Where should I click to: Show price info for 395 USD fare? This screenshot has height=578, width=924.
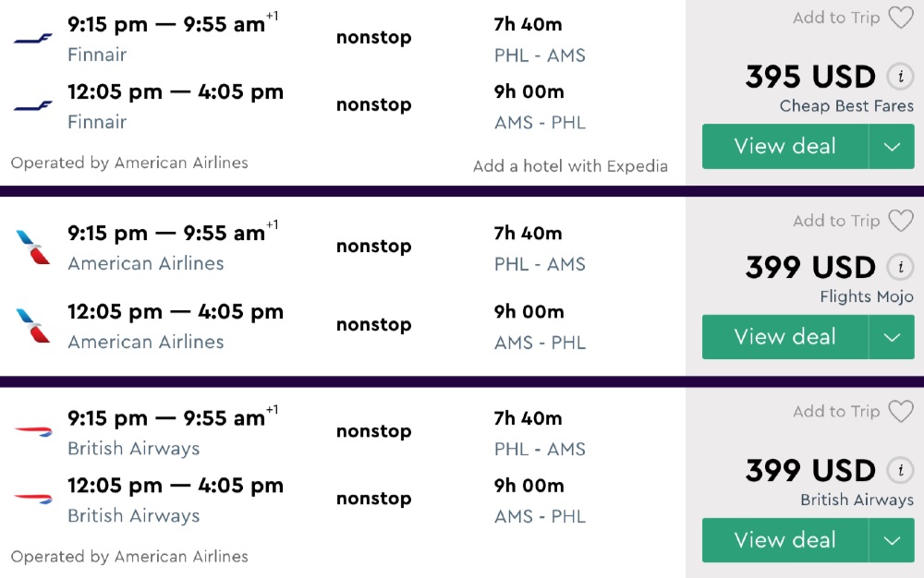tap(899, 77)
